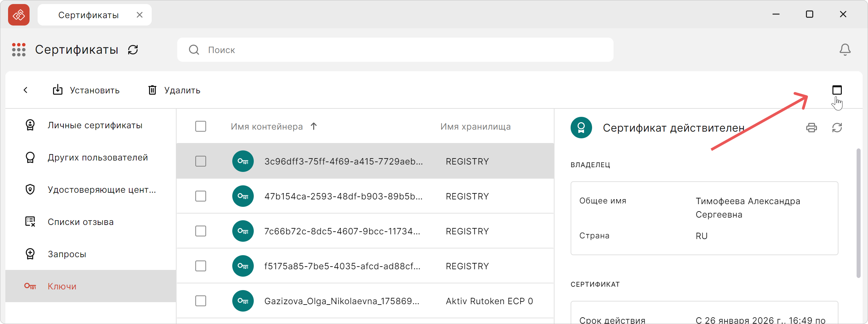868x324 pixels.
Task: Check the f5175a85 container checkbox
Action: (x=200, y=266)
